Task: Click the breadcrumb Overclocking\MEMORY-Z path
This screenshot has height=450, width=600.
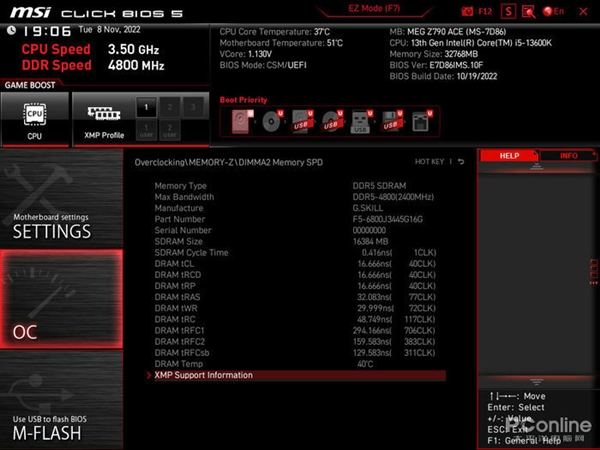Action: tap(228, 162)
